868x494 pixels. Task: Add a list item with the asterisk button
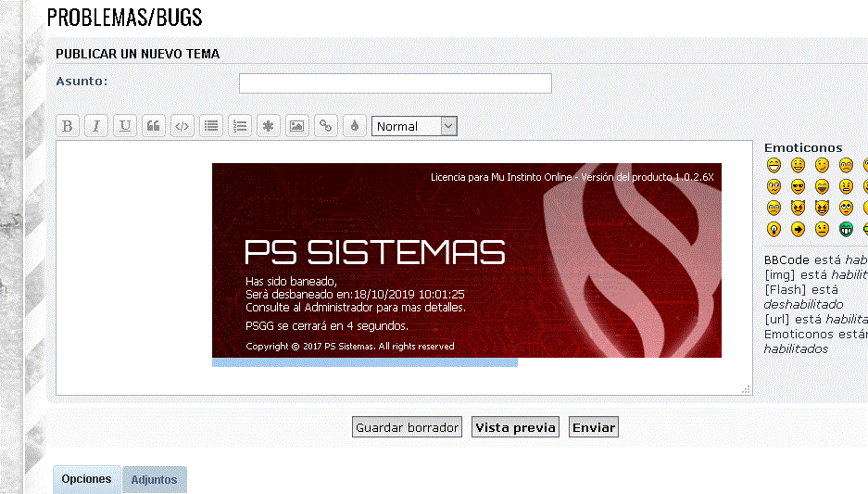tap(268, 127)
